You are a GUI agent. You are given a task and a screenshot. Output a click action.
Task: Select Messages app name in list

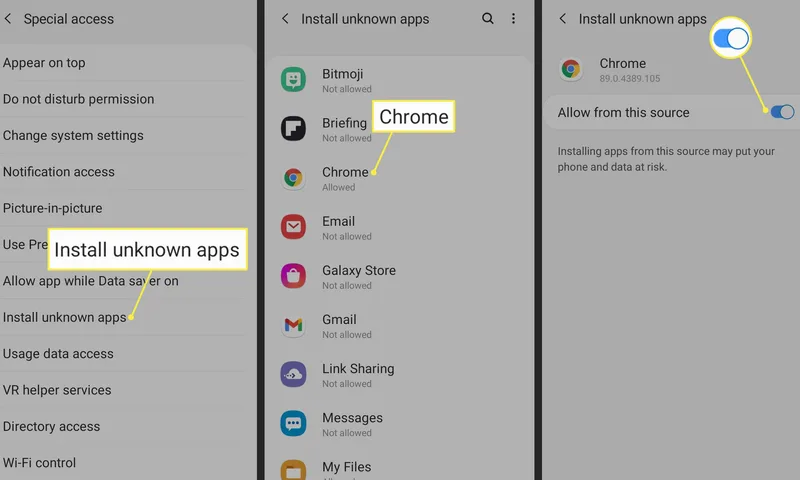click(352, 418)
